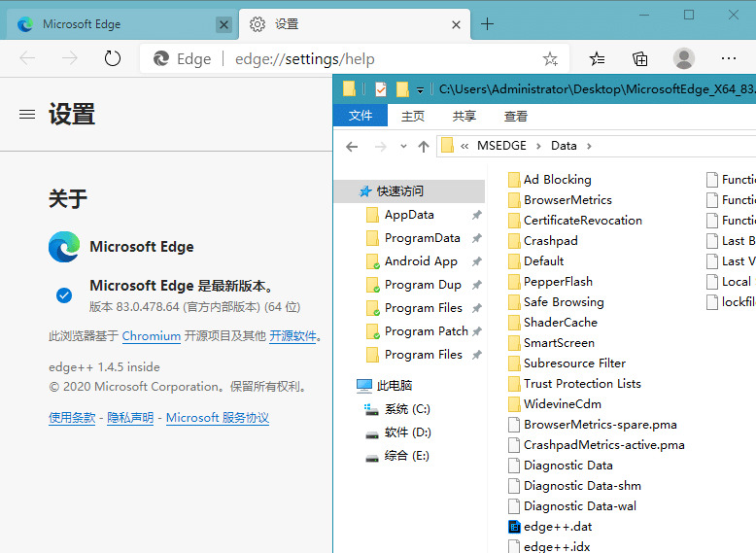Image resolution: width=756 pixels, height=553 pixels.
Task: Click the Edge refresh page button
Action: [x=113, y=58]
